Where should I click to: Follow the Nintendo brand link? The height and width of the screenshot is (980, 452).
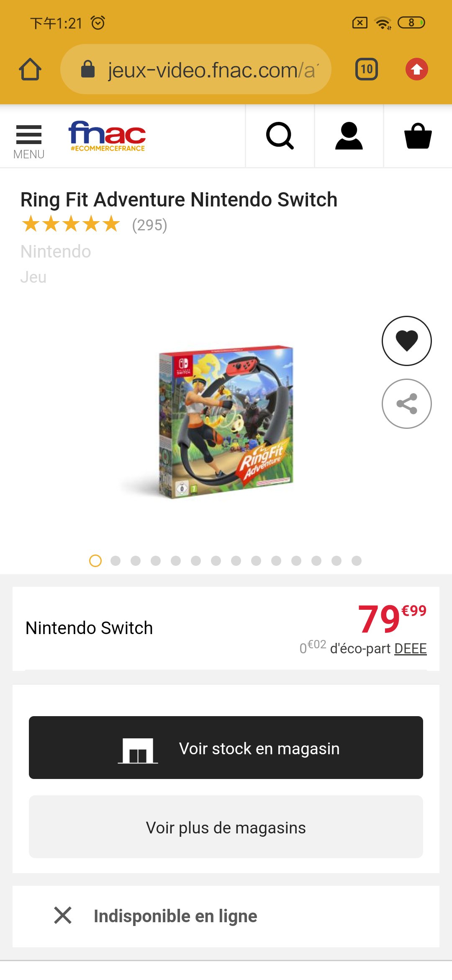56,252
